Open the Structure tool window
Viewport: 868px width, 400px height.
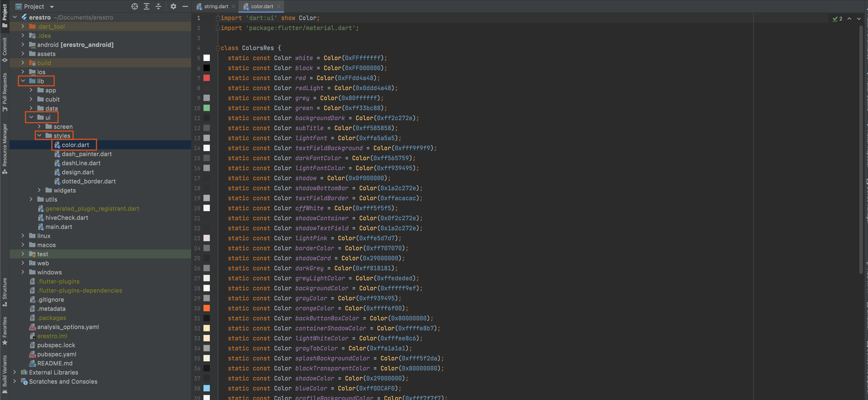(x=5, y=292)
